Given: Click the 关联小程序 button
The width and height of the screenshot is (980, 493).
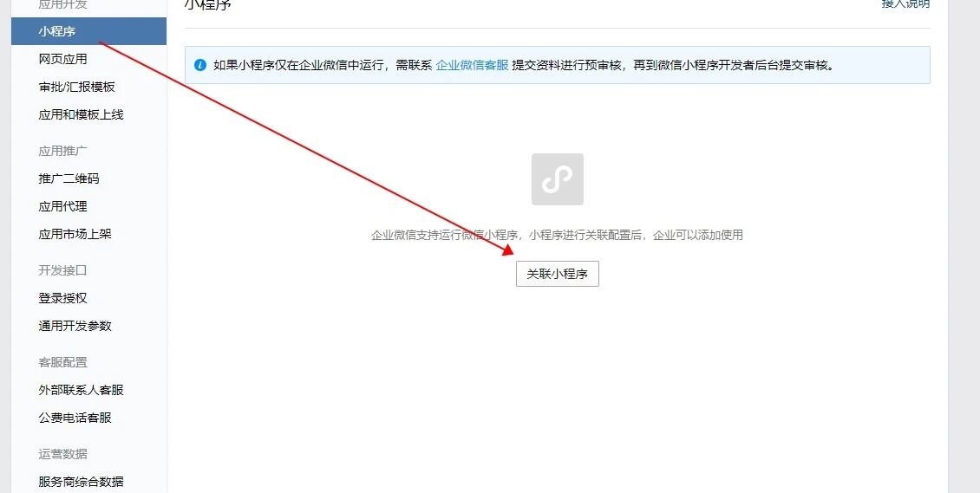Looking at the screenshot, I should click(x=557, y=274).
